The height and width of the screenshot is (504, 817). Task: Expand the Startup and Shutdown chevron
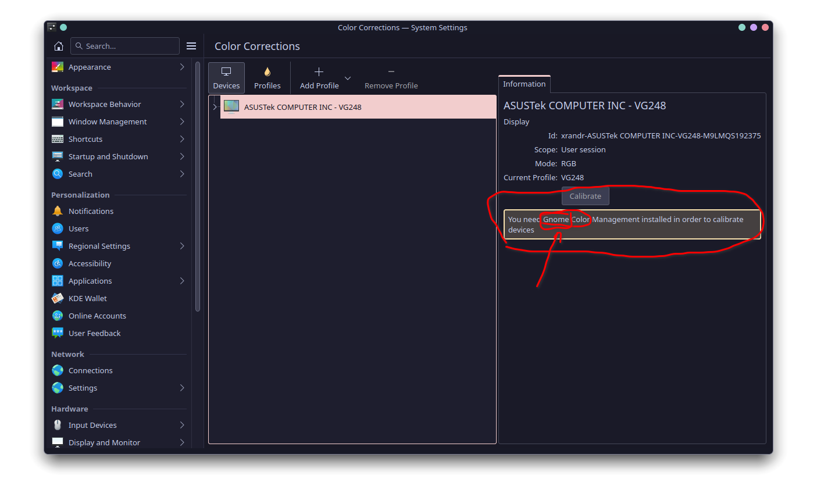[x=182, y=156]
